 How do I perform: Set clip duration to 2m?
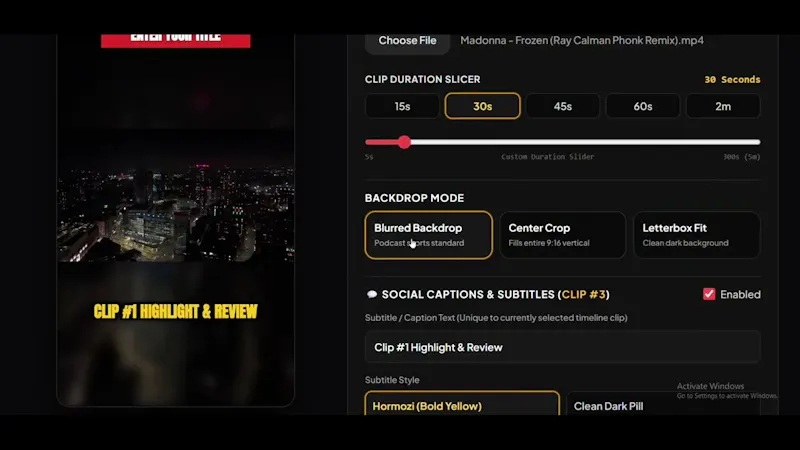click(723, 106)
